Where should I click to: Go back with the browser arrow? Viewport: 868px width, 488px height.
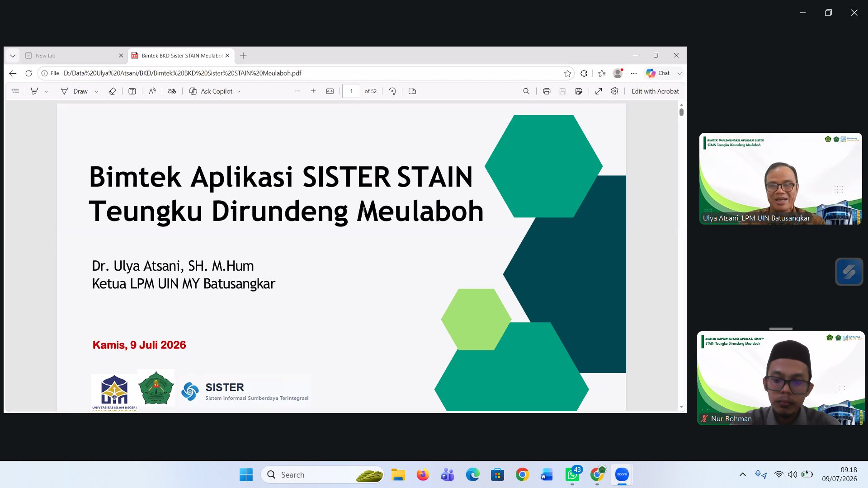pyautogui.click(x=13, y=73)
